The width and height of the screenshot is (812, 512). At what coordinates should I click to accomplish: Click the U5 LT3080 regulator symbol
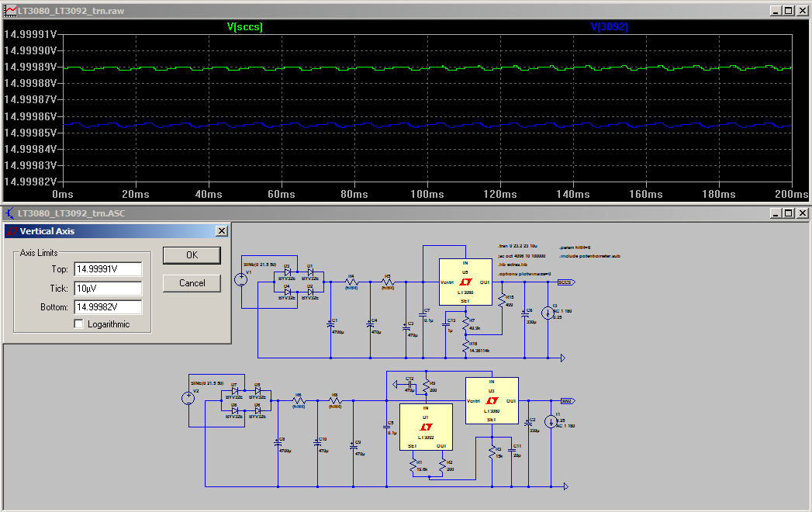click(x=465, y=282)
